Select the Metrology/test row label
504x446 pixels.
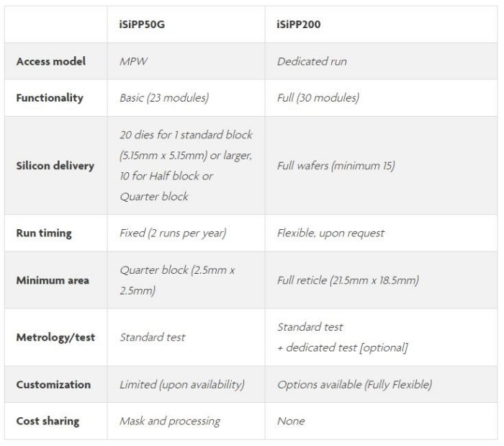click(x=55, y=337)
